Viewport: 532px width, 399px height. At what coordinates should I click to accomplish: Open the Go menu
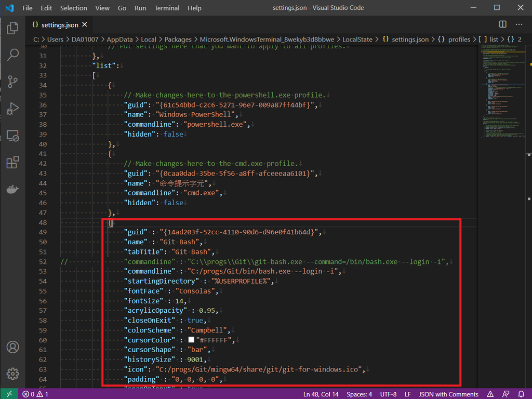click(122, 8)
